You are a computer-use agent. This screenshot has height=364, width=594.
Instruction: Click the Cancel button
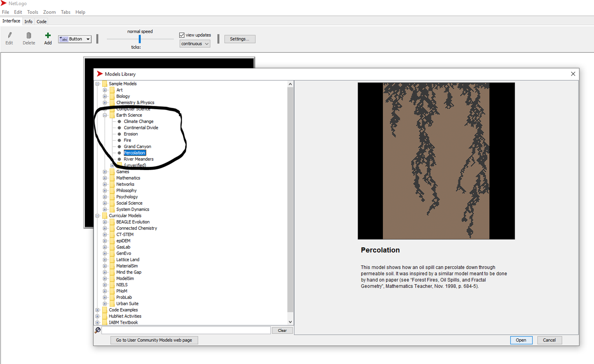click(x=549, y=340)
